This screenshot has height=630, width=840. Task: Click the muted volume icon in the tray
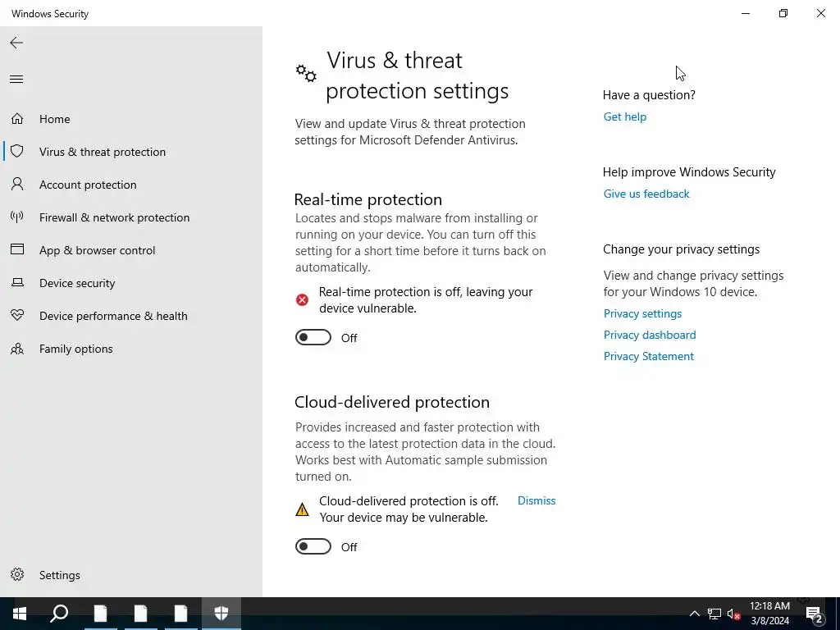coord(733,614)
